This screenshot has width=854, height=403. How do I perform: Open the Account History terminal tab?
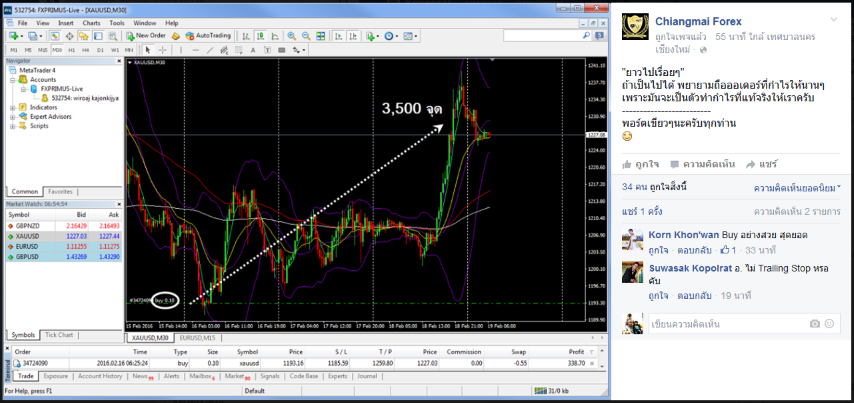point(100,376)
